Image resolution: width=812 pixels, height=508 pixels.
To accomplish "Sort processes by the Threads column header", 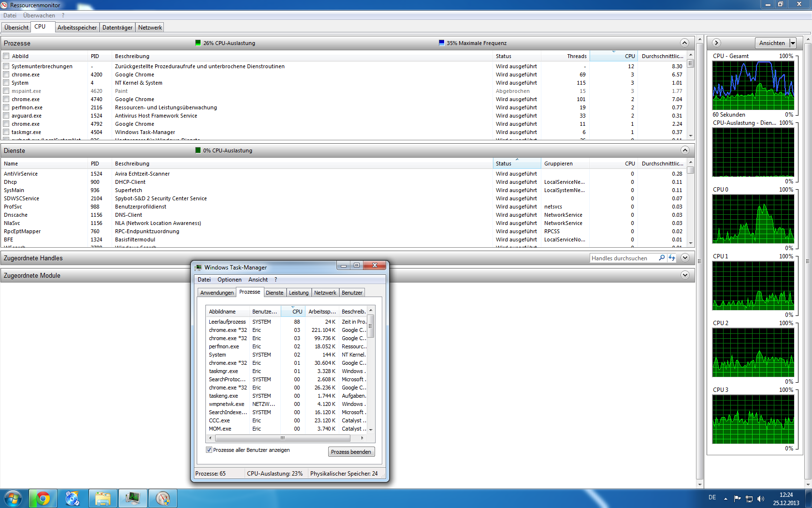I will coord(565,56).
